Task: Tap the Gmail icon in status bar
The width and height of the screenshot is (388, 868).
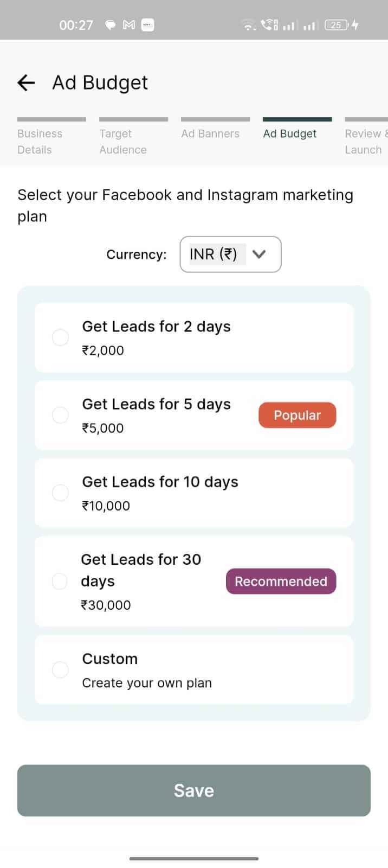Action: pos(129,25)
